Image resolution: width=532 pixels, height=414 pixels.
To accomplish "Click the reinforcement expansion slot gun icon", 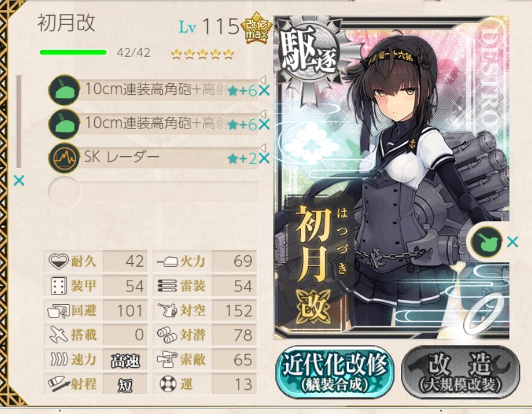I will (487, 242).
